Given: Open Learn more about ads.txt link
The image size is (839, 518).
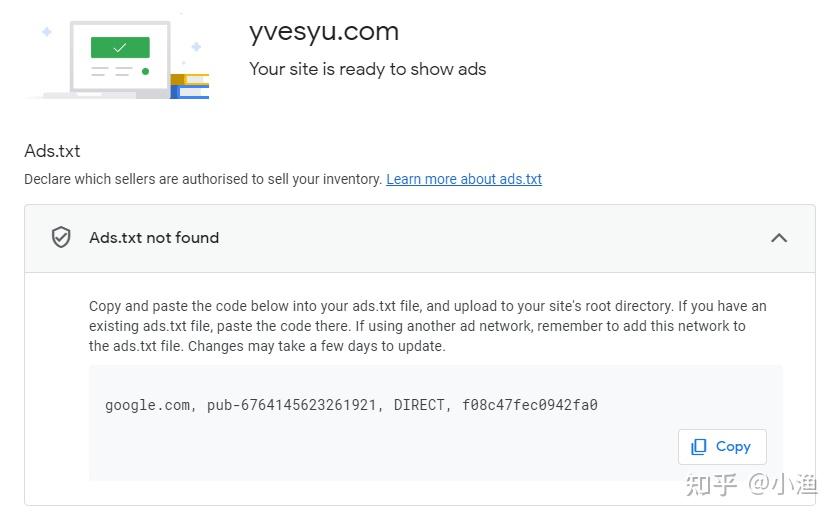Looking at the screenshot, I should tap(464, 179).
